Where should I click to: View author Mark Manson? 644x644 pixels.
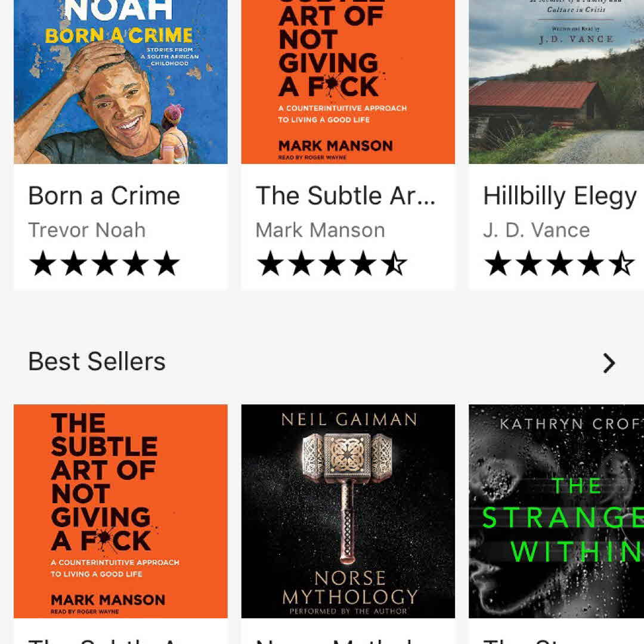(320, 230)
